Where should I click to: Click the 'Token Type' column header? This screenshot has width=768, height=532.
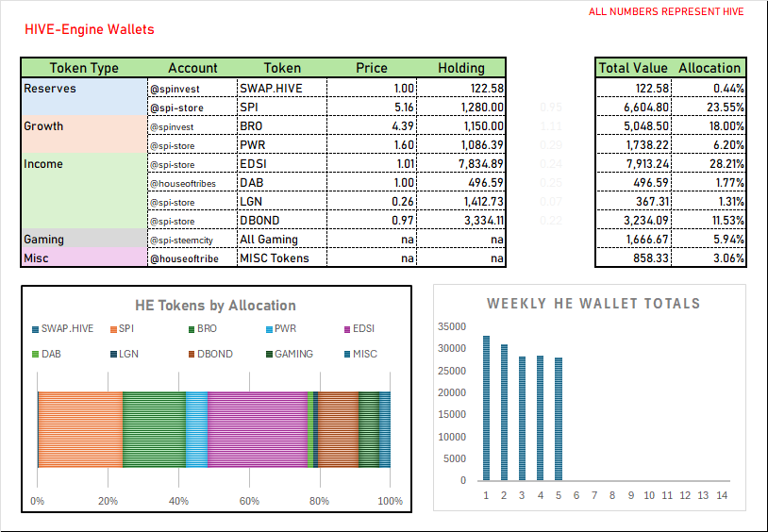click(84, 68)
